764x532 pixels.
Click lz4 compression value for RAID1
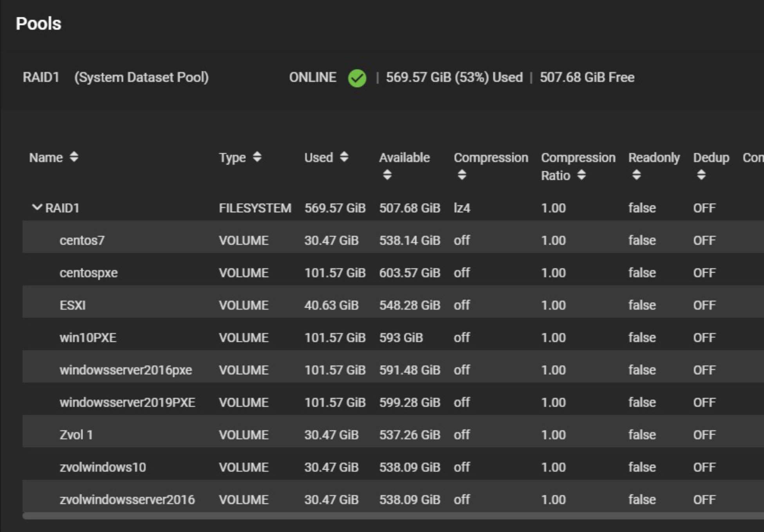coord(462,208)
